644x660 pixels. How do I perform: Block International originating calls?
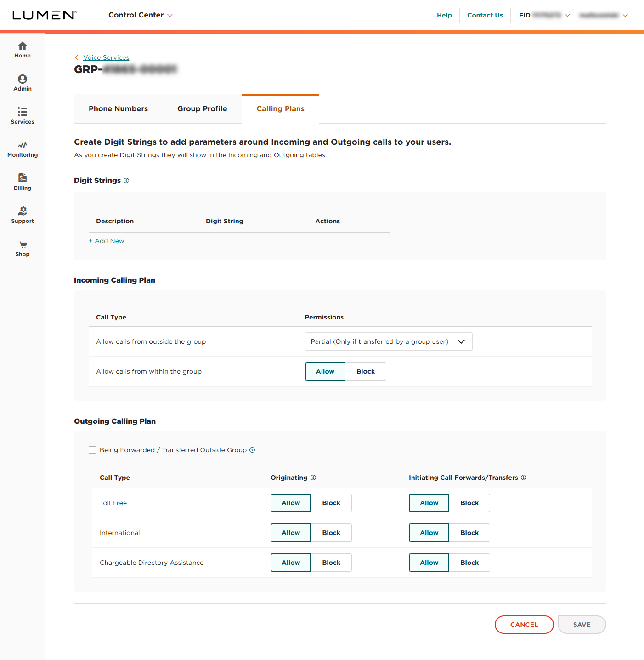coord(331,532)
